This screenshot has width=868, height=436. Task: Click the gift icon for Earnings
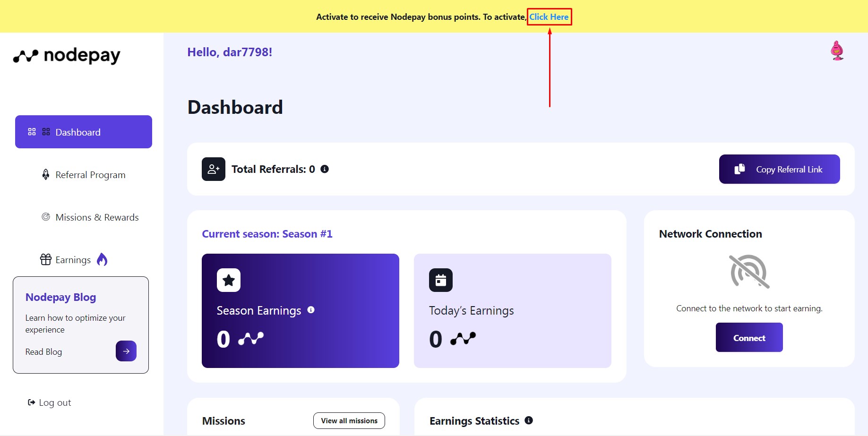tap(46, 259)
